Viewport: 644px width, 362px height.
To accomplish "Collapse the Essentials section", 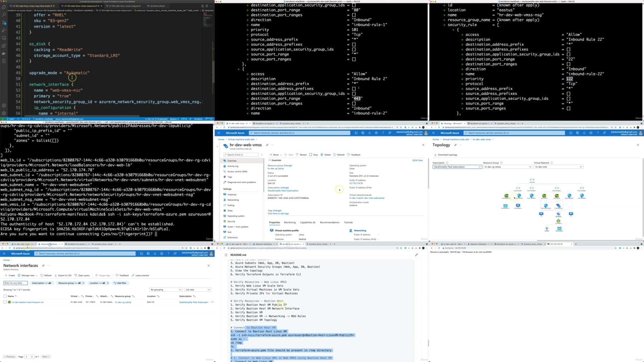I will (x=275, y=160).
